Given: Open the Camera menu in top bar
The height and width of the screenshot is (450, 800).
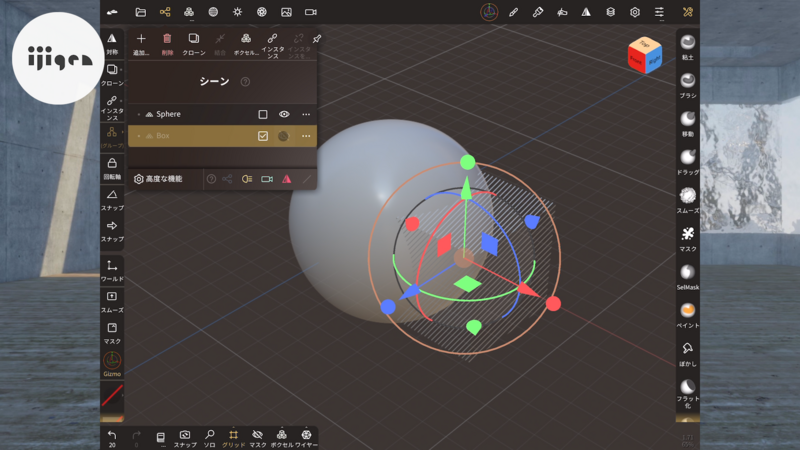Looking at the screenshot, I should point(311,12).
